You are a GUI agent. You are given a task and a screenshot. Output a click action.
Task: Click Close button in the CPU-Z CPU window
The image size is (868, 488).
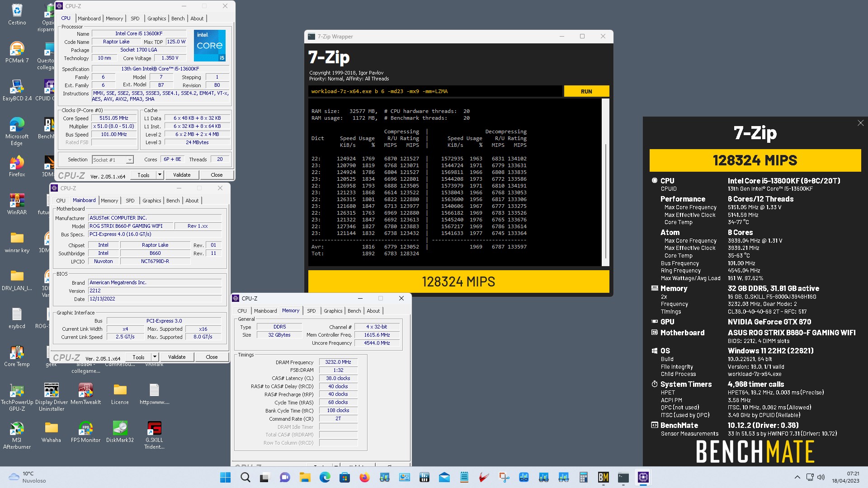(x=217, y=175)
